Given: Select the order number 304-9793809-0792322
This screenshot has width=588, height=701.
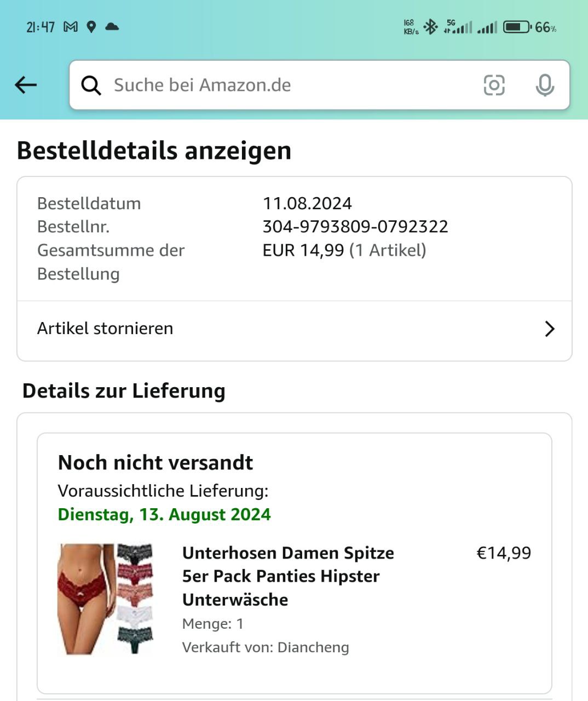Looking at the screenshot, I should [355, 226].
